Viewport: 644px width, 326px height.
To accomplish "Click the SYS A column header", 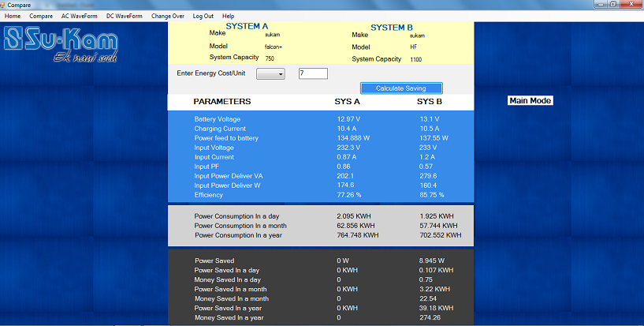I will click(347, 102).
